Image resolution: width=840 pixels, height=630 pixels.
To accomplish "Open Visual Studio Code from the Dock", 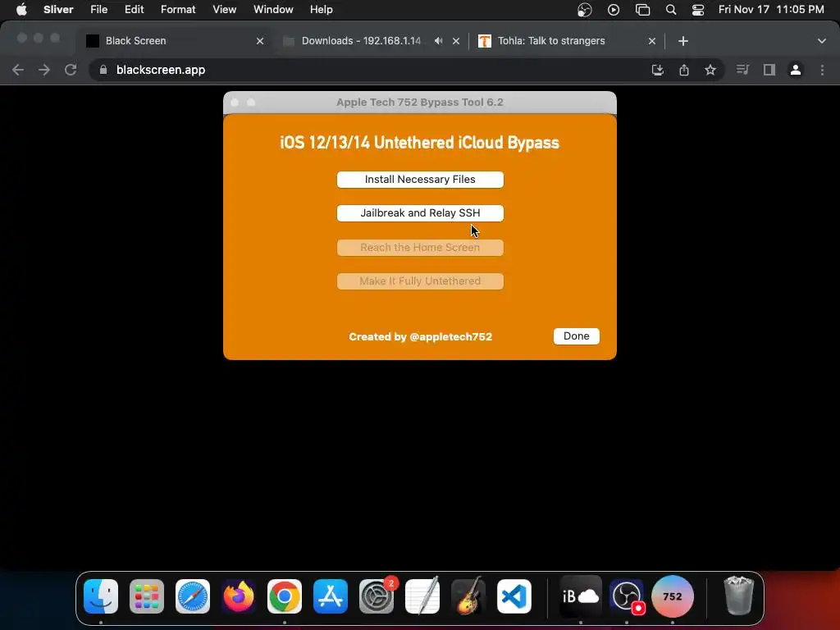I will pyautogui.click(x=514, y=596).
